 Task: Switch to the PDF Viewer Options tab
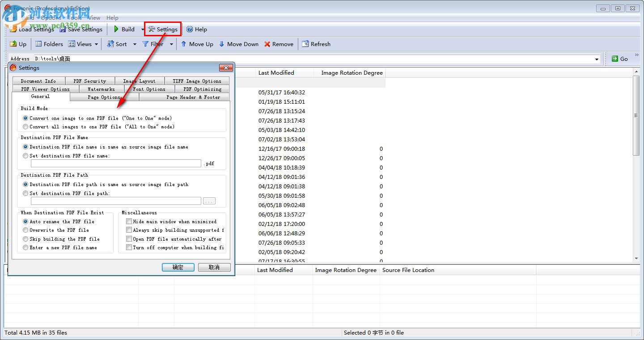click(46, 89)
